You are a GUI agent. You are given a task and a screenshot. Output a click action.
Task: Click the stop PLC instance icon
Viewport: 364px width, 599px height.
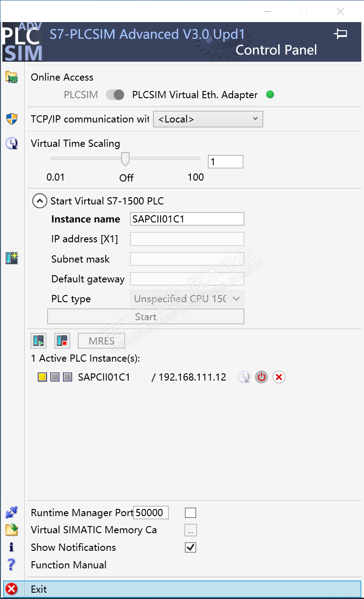62,340
